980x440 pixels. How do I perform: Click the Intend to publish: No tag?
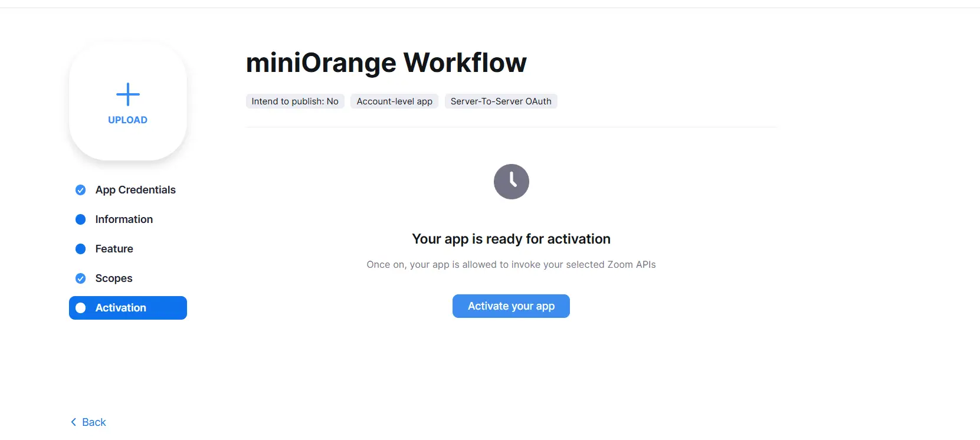pos(295,101)
